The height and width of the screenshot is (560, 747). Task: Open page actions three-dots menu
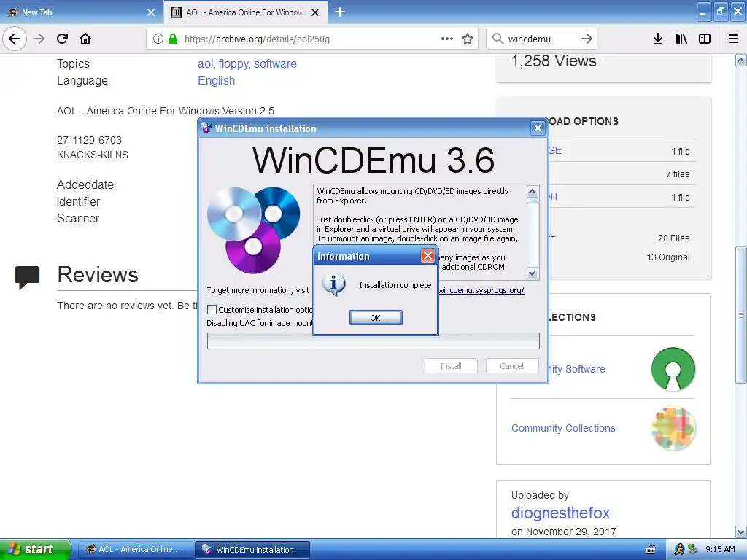click(447, 39)
